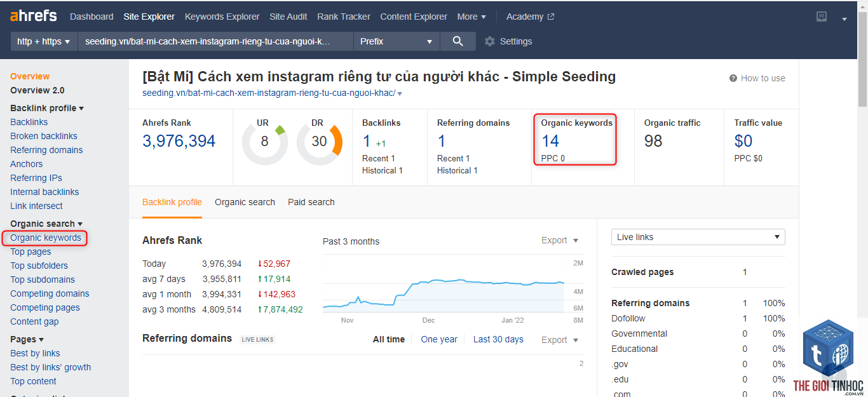Screen dimensions: 868x397
Task: Collapse the Backlink profile sidebar section
Action: coord(47,108)
